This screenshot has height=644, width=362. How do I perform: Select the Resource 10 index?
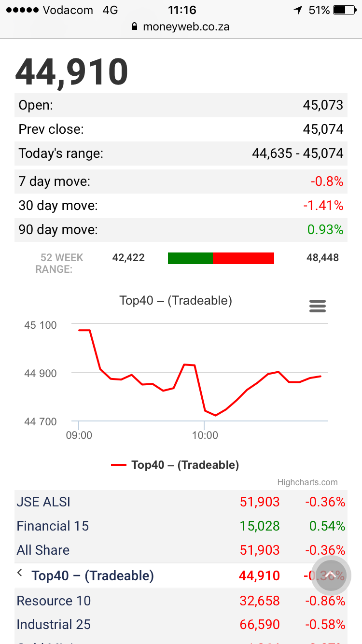coord(181,601)
